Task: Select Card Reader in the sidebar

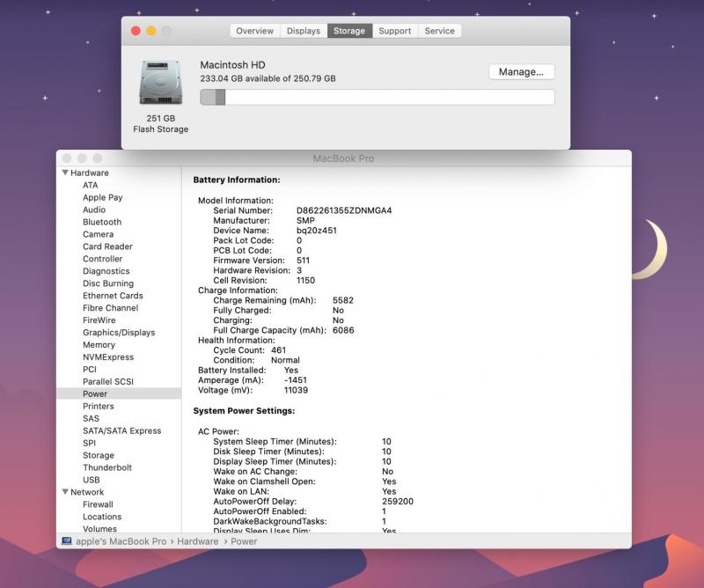Action: coord(107,246)
